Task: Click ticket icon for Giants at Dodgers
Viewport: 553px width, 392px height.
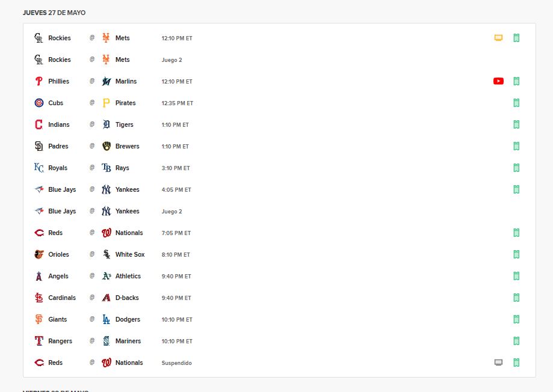Action: 516,319
